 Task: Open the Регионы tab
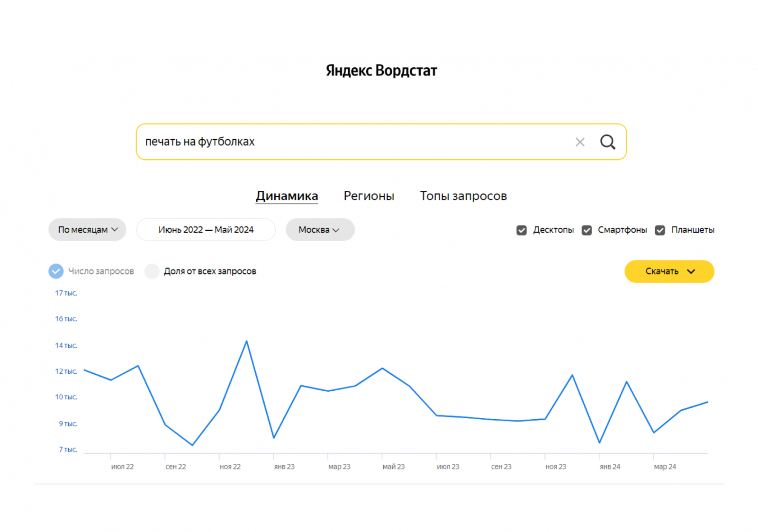coord(369,196)
